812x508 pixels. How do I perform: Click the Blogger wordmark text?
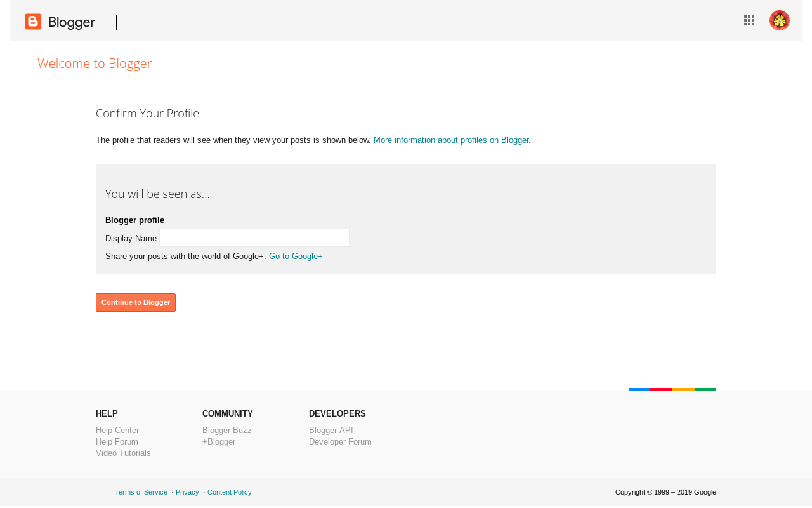click(x=72, y=22)
